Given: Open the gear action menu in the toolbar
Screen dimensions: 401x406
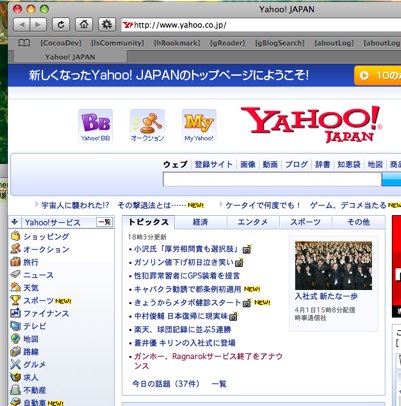Looking at the screenshot, I should tap(107, 25).
